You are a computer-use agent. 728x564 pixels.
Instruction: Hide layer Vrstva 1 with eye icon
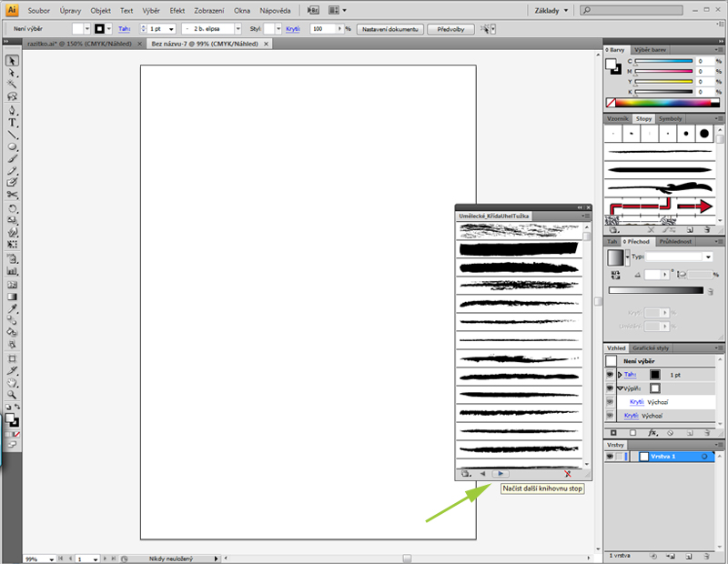coord(611,457)
